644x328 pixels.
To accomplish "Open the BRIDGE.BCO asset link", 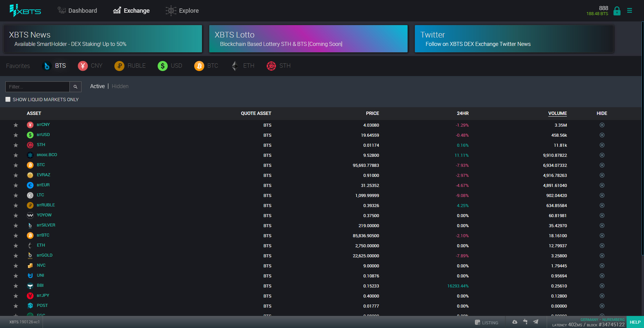I will click(47, 155).
